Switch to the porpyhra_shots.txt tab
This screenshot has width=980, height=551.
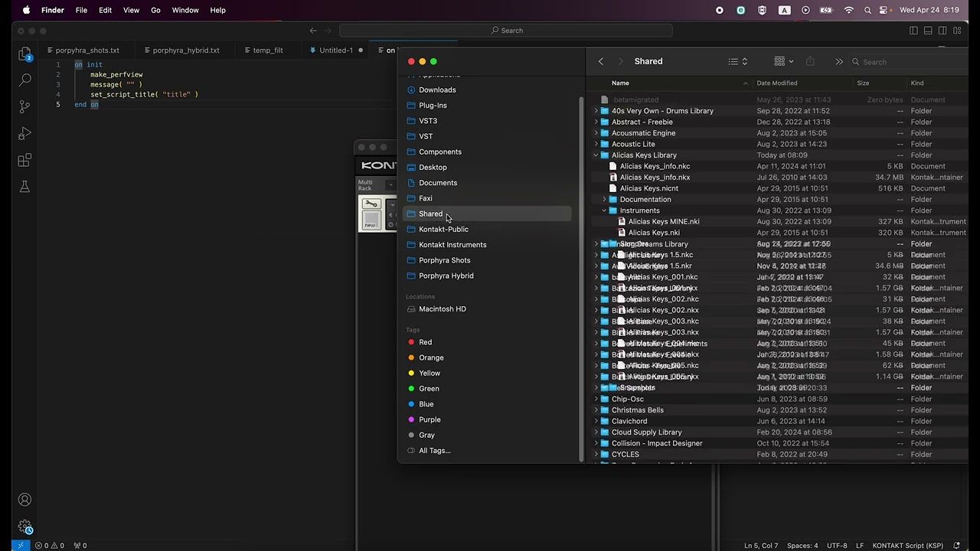click(87, 51)
